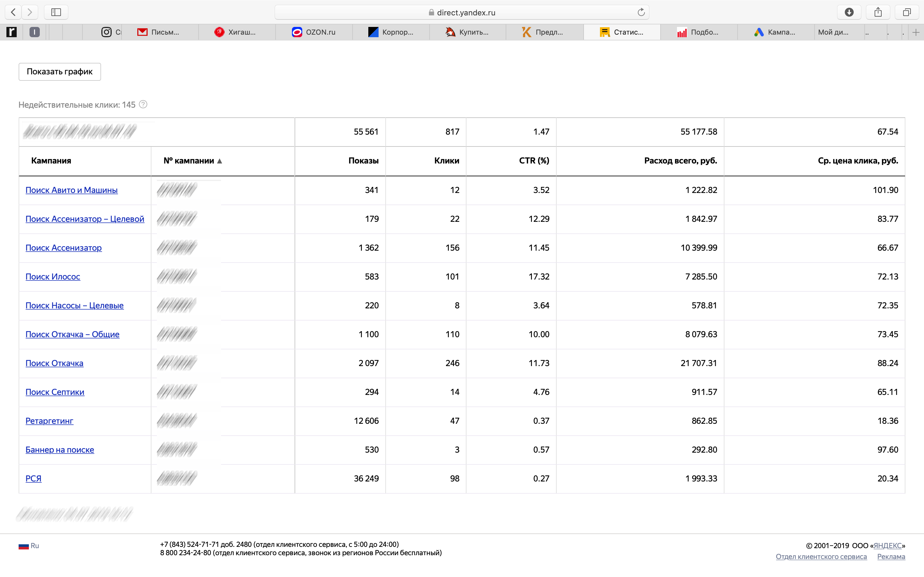Screen dimensions: 924x577
Task: Click the reload page icon
Action: pyautogui.click(x=641, y=12)
